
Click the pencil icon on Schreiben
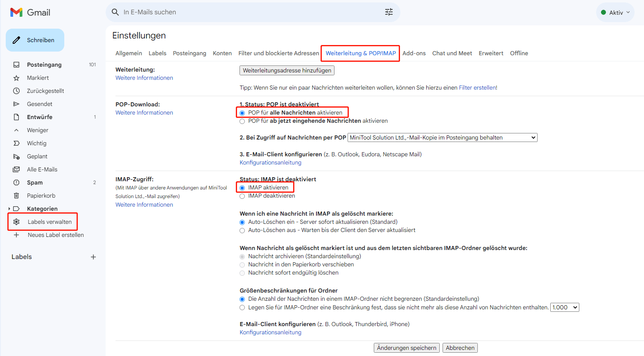(16, 40)
